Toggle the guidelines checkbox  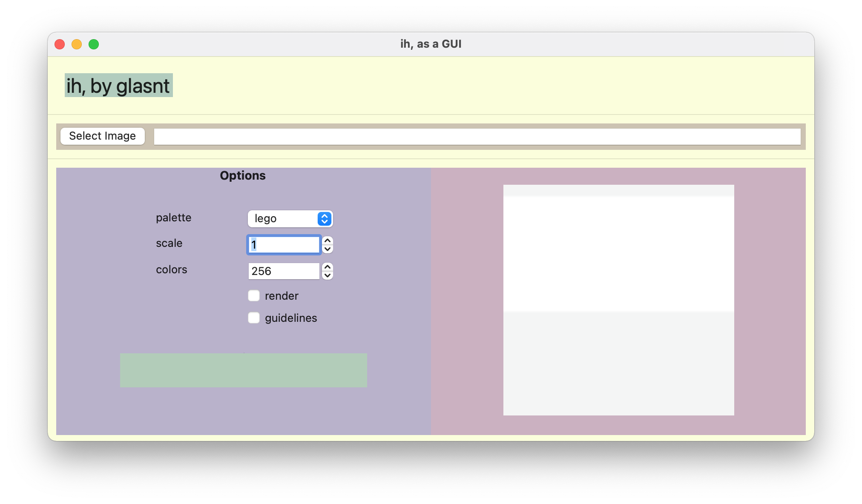[x=254, y=318]
